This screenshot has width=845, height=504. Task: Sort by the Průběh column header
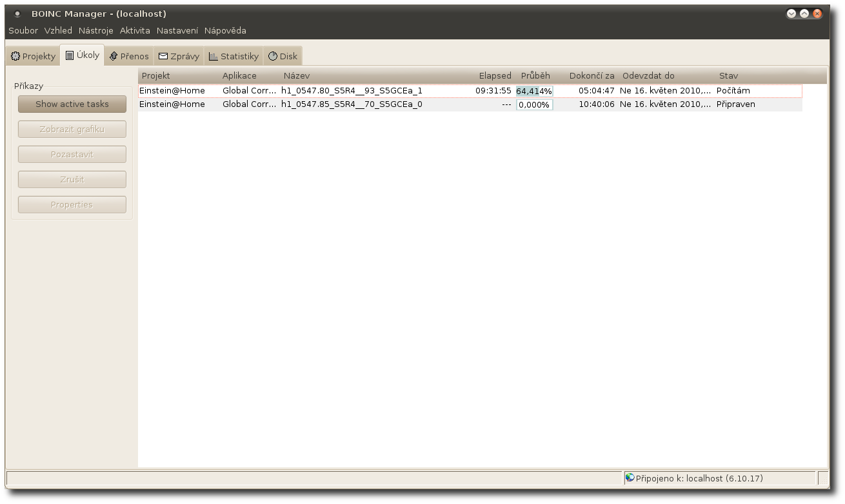(x=535, y=76)
